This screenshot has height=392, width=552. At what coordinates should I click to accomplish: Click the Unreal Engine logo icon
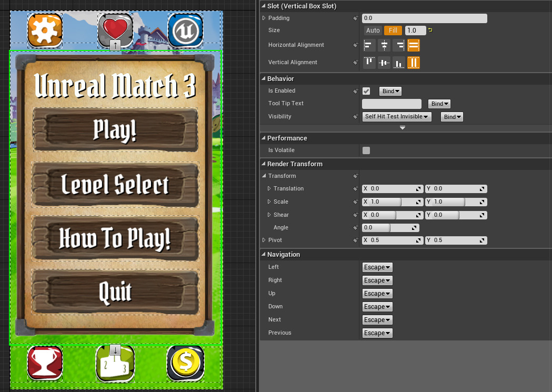[185, 30]
